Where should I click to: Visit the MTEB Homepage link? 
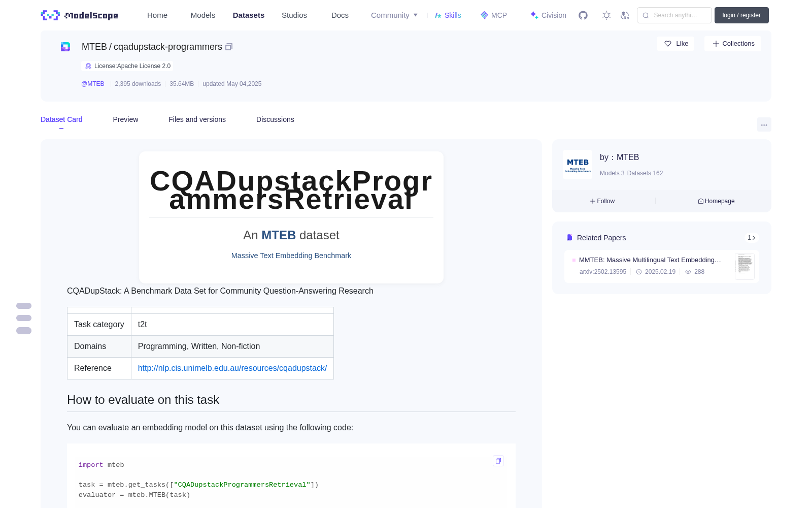tap(716, 201)
